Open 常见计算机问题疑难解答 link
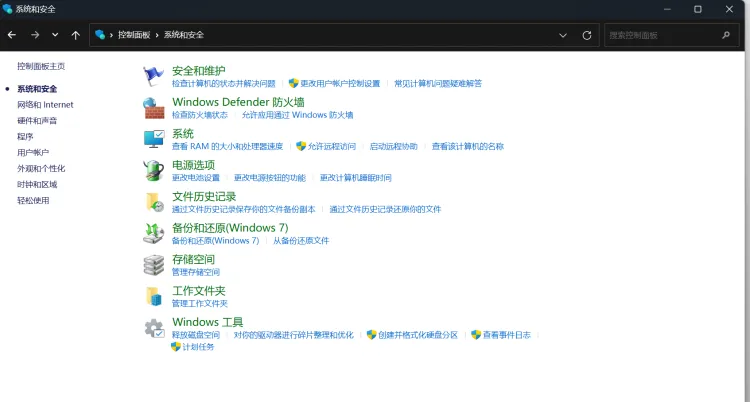This screenshot has width=750, height=402. 438,84
